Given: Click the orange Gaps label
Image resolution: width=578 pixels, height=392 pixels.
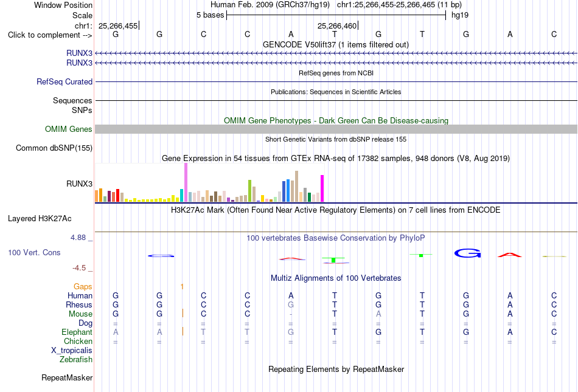Looking at the screenshot, I should click(83, 286).
